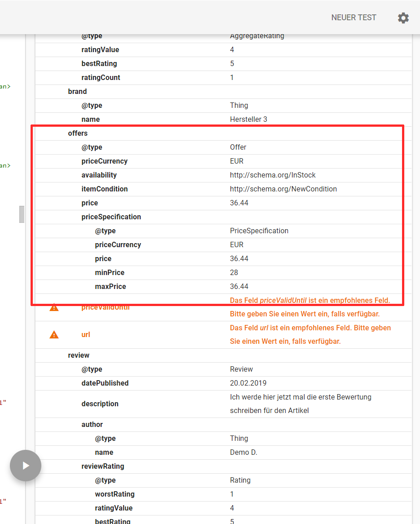The width and height of the screenshot is (420, 524).
Task: Click the author property label
Action: 92,425
